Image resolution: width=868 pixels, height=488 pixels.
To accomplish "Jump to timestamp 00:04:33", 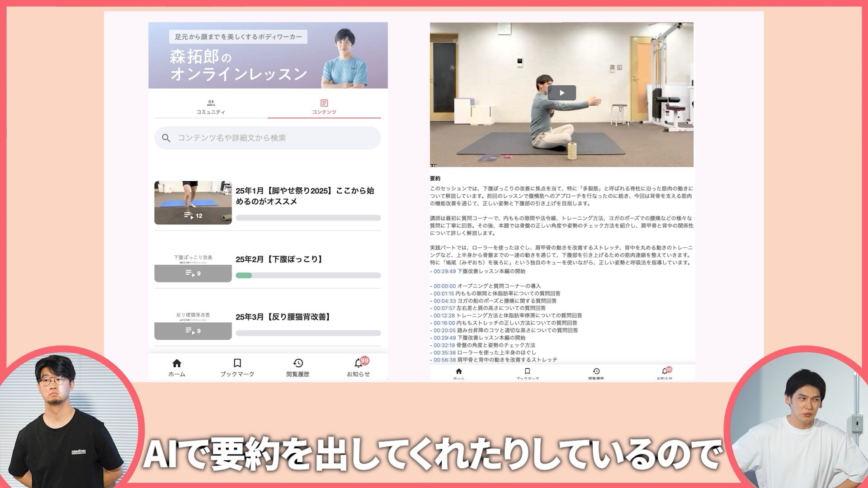I will tap(444, 301).
